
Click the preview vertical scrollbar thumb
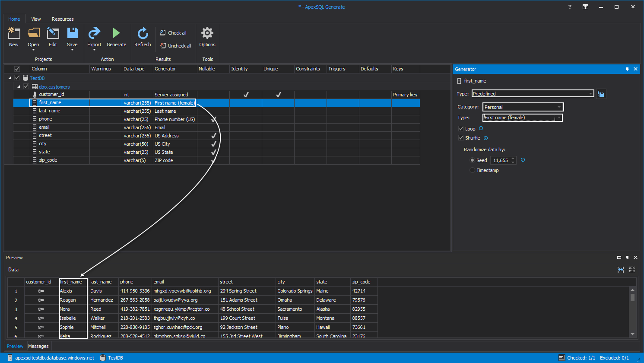[x=632, y=297]
